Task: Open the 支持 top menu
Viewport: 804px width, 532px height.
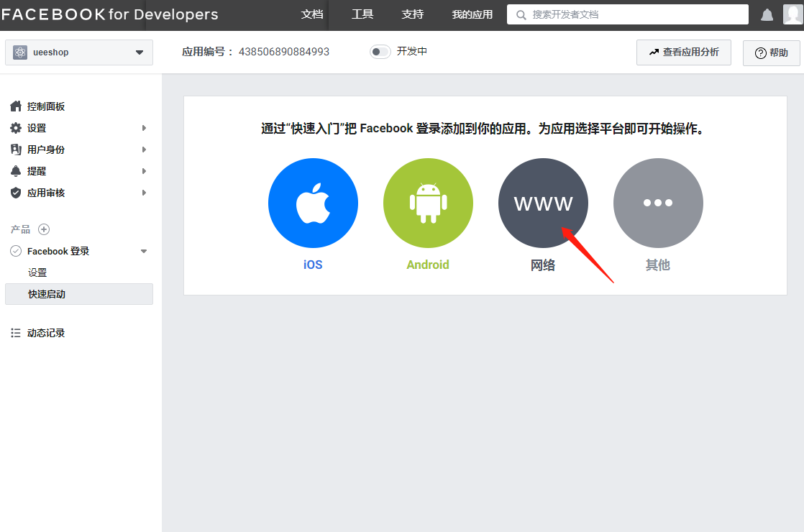Action: point(413,14)
